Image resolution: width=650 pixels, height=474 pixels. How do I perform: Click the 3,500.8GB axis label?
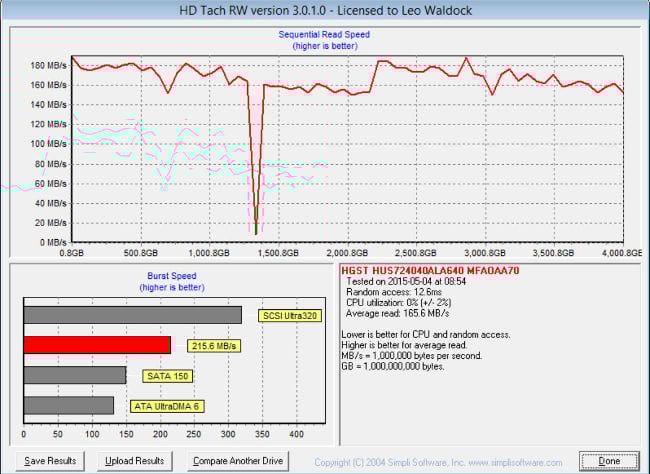point(554,253)
